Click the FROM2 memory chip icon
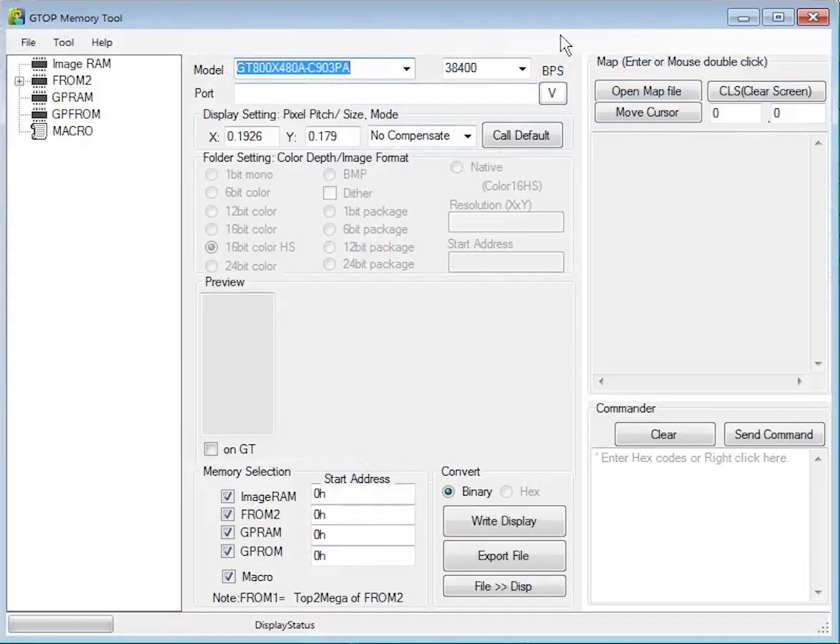 click(x=39, y=81)
